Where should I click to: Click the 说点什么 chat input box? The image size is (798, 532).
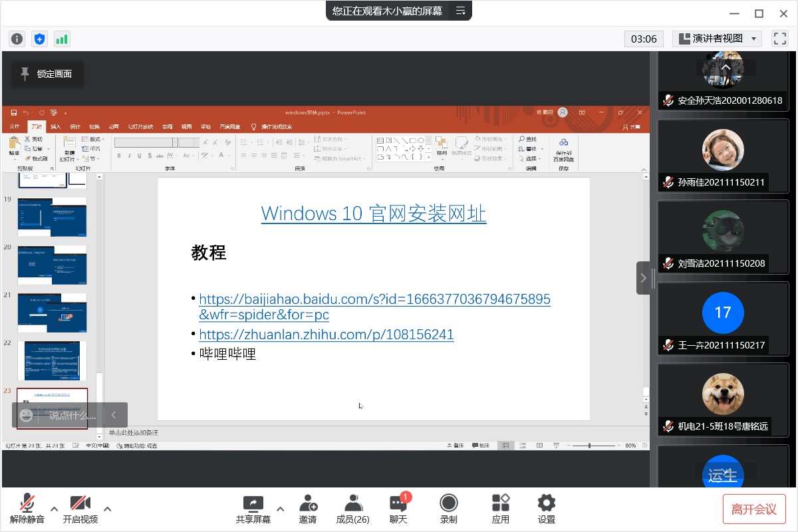72,416
